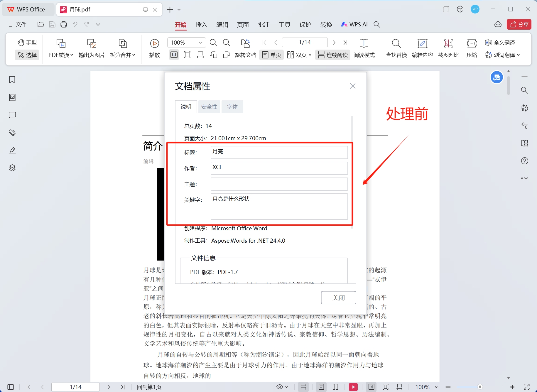This screenshot has height=392, width=537.
Task: Activate the 手型 hand tool
Action: click(27, 42)
